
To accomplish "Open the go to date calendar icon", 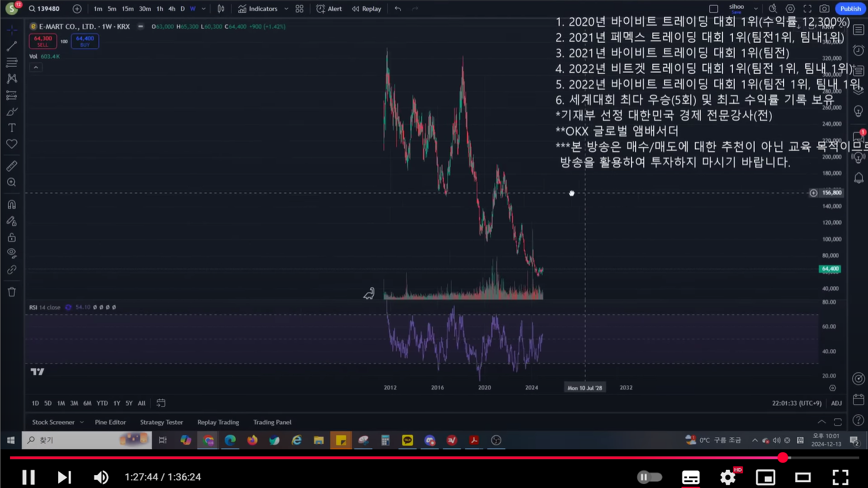I will 161,404.
